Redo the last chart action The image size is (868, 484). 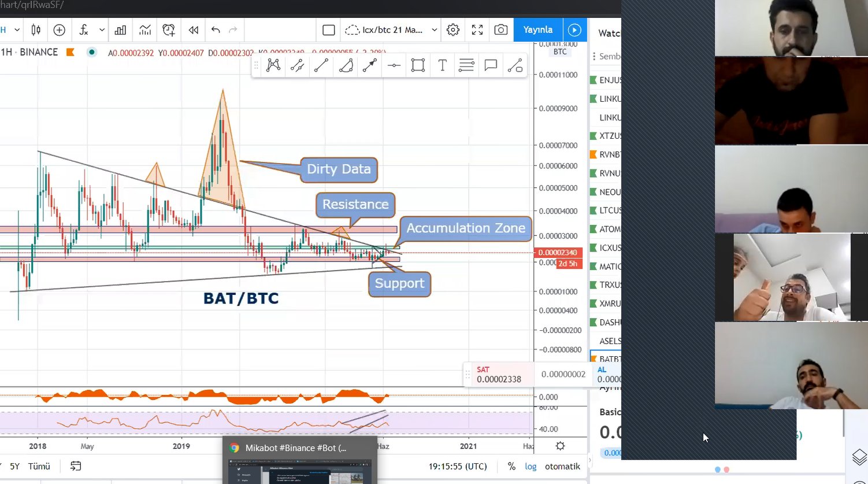tap(233, 30)
